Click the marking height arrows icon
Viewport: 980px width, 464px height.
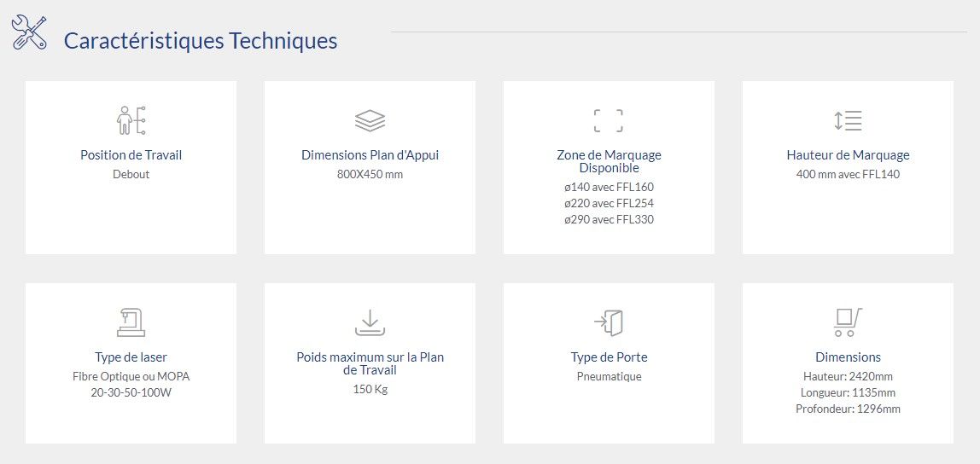point(848,120)
